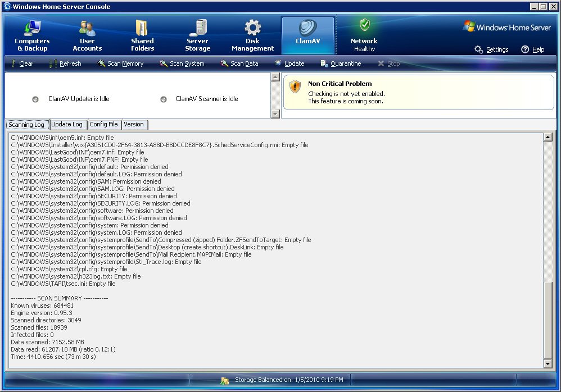Open the console Settings
The image size is (561, 392).
click(492, 49)
